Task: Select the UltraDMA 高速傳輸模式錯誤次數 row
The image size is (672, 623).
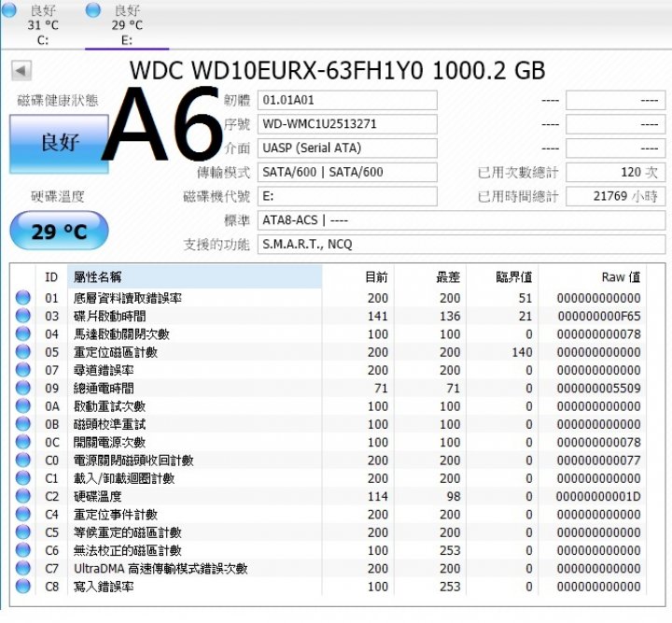Action: tap(329, 568)
